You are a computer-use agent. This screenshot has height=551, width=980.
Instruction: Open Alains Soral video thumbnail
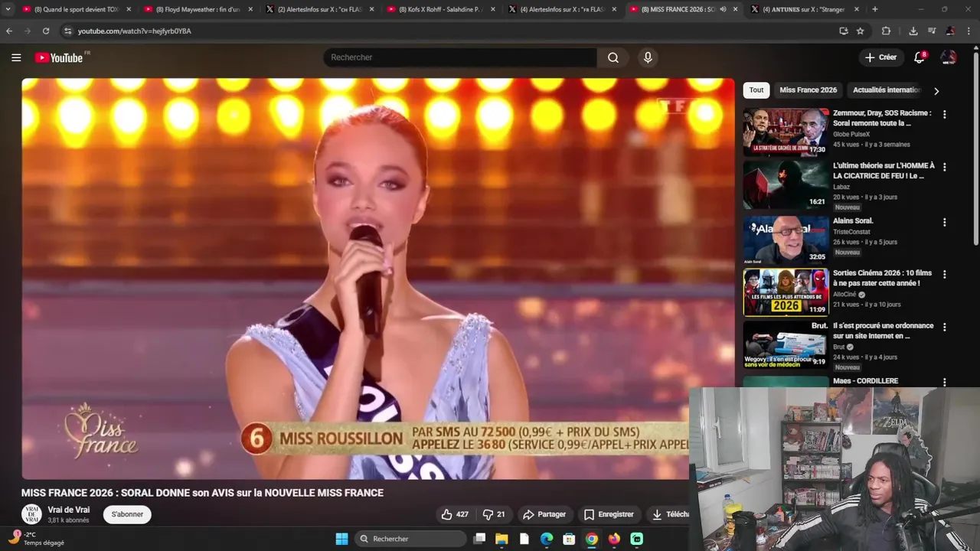click(786, 240)
